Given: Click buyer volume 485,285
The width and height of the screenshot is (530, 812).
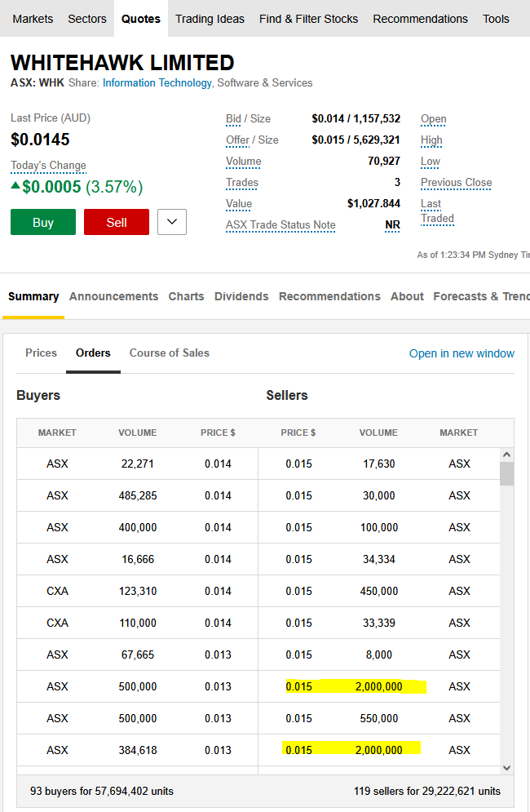Looking at the screenshot, I should tap(138, 496).
